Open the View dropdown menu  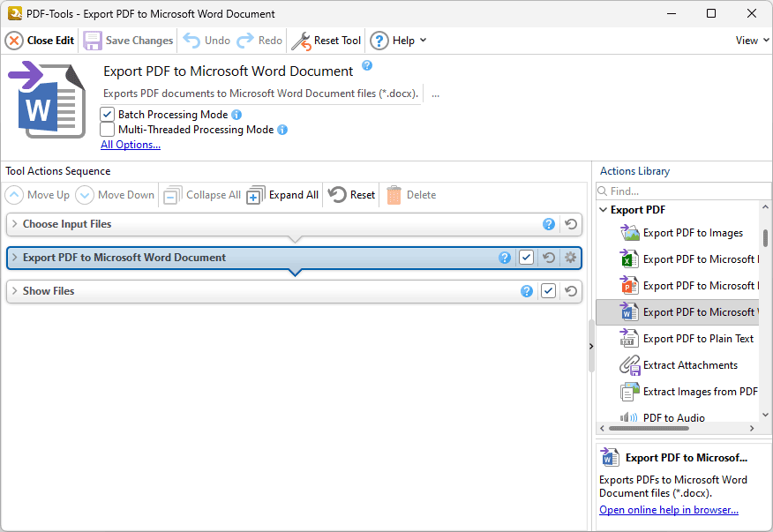(x=752, y=41)
